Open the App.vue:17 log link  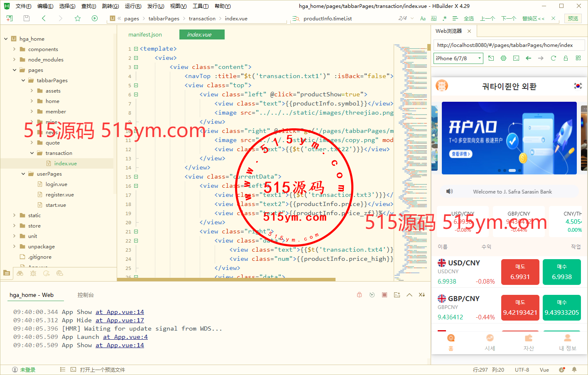point(120,320)
